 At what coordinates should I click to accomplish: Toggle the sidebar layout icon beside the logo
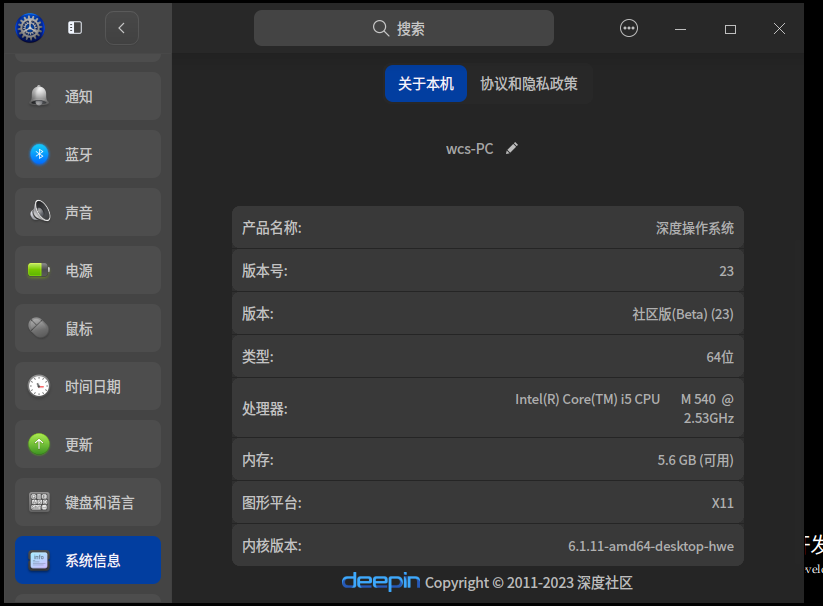[74, 27]
